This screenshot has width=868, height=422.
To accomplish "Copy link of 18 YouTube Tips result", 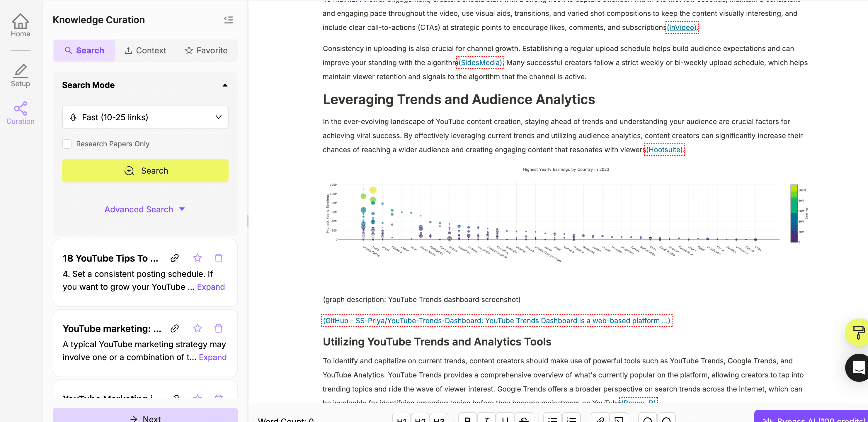I will 175,258.
